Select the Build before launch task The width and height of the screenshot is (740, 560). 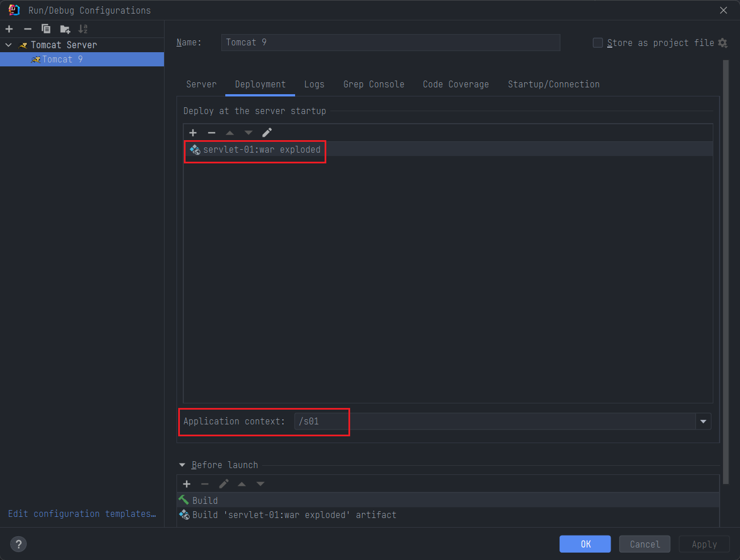pos(448,500)
